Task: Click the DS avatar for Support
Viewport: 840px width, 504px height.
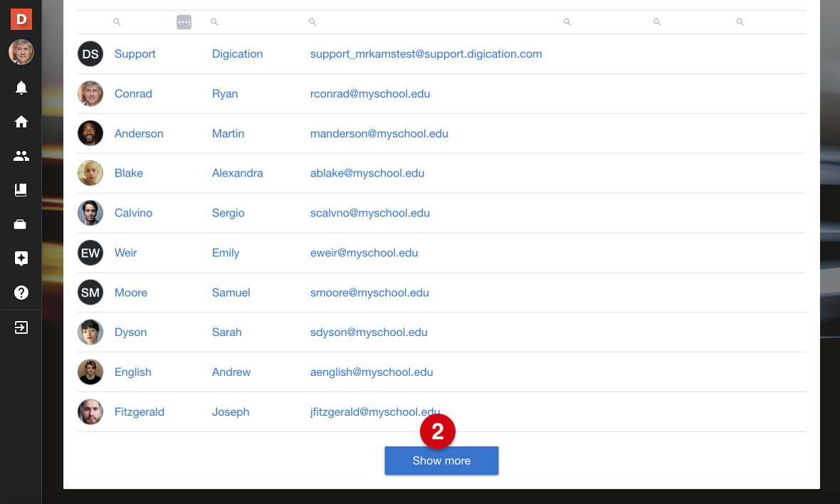Action: pyautogui.click(x=90, y=54)
